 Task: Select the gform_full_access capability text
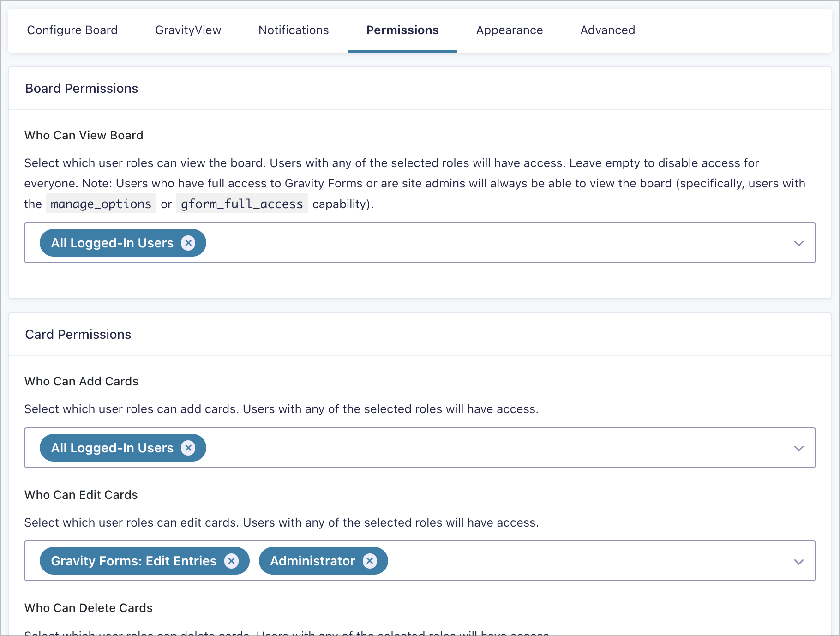tap(241, 204)
